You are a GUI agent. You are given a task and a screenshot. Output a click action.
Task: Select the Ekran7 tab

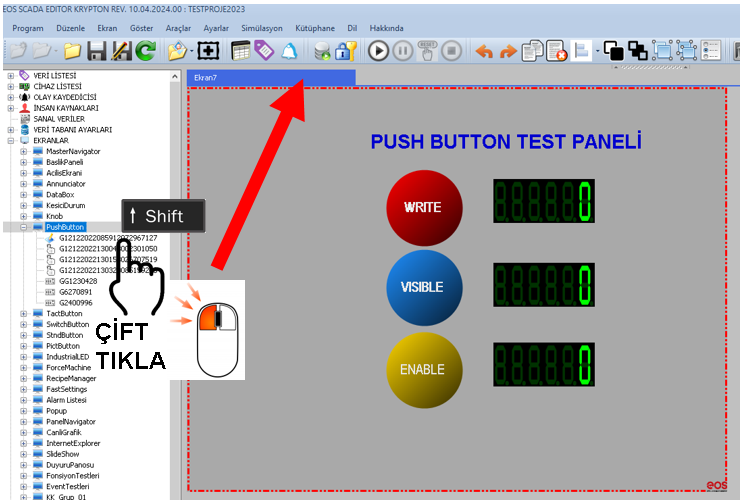[x=271, y=77]
